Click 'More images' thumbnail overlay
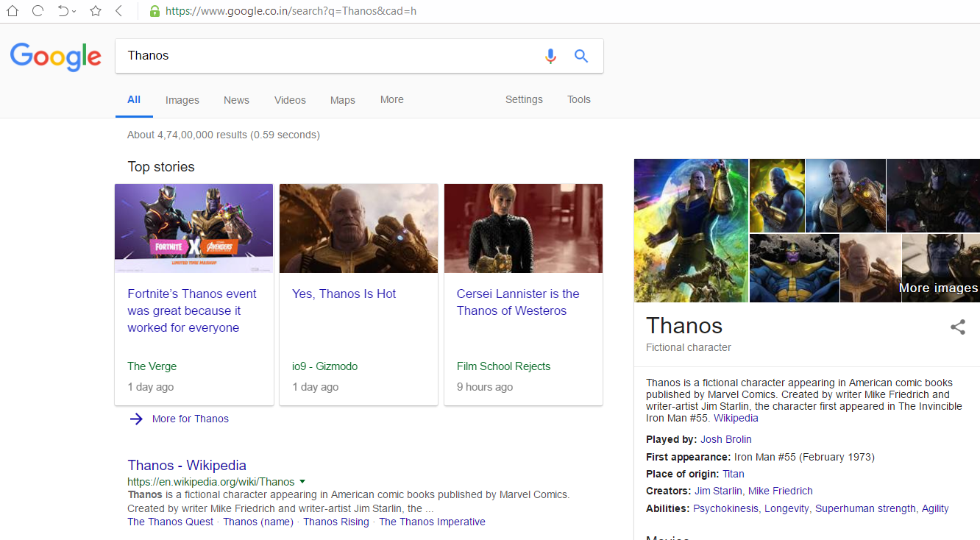Image resolution: width=980 pixels, height=540 pixels. tap(941, 268)
